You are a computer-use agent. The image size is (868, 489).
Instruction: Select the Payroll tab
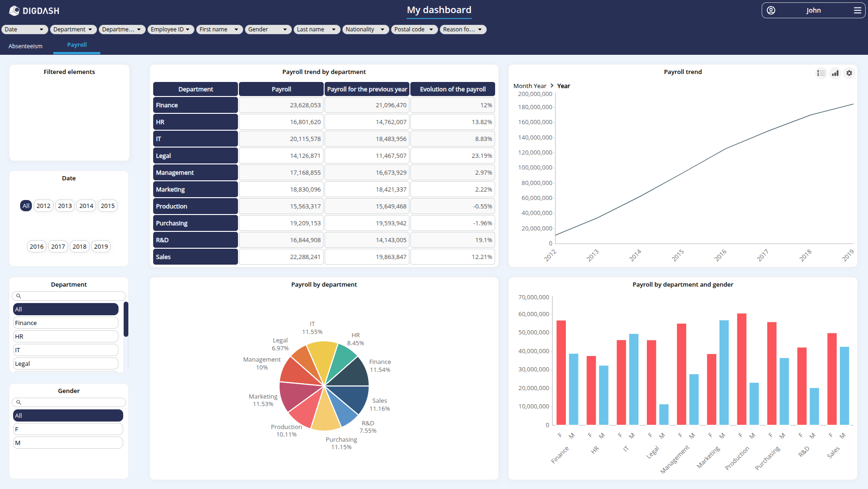(x=77, y=45)
